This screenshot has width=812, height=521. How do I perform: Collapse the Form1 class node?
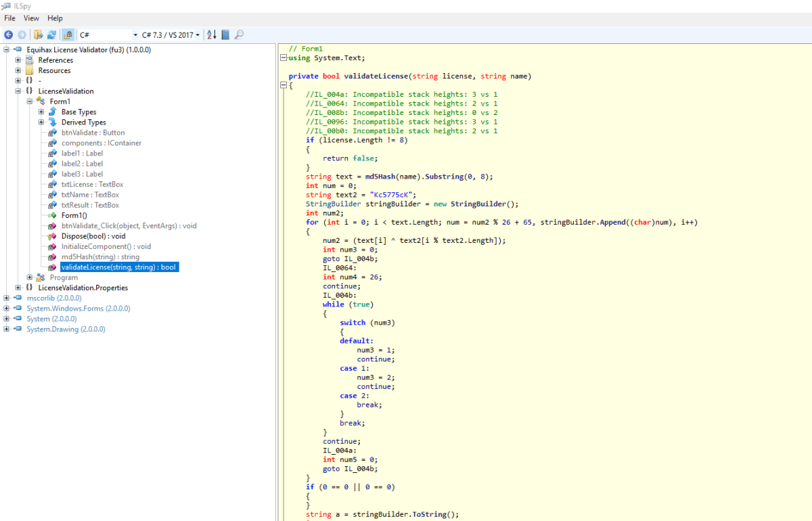[x=30, y=101]
